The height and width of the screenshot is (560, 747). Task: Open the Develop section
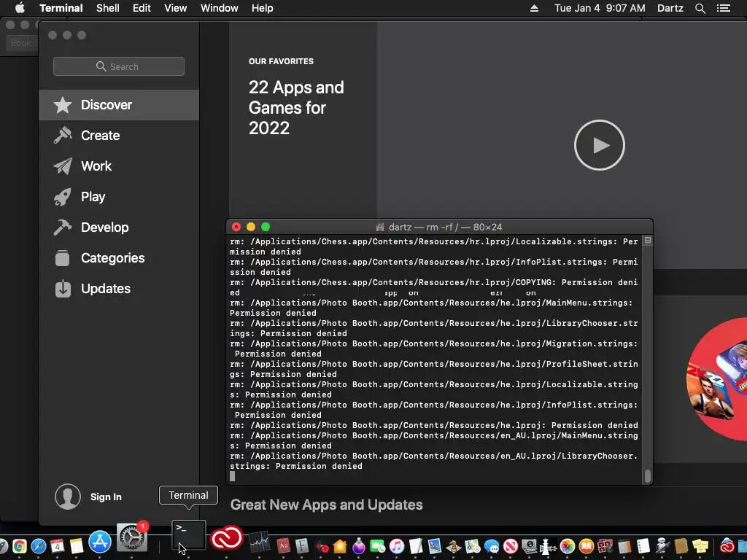tap(119, 227)
